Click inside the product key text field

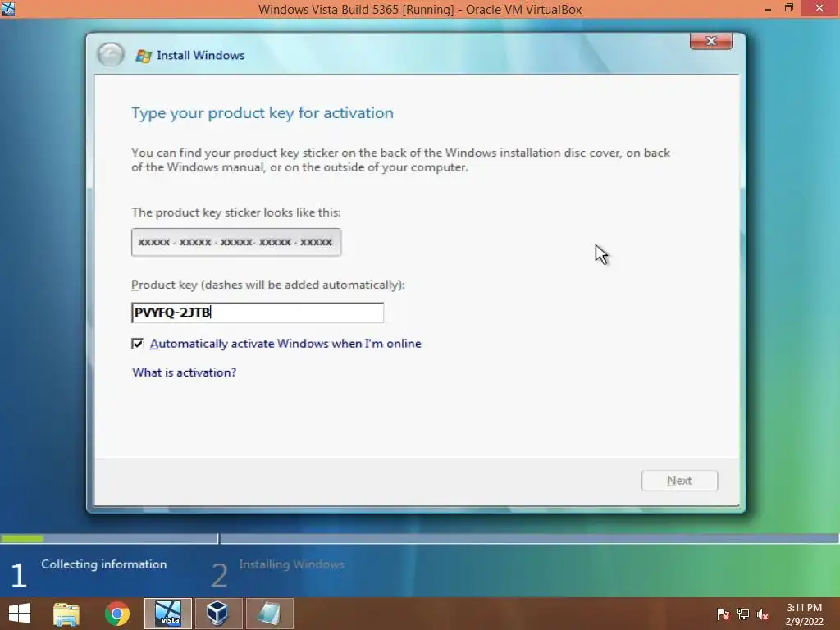(257, 313)
